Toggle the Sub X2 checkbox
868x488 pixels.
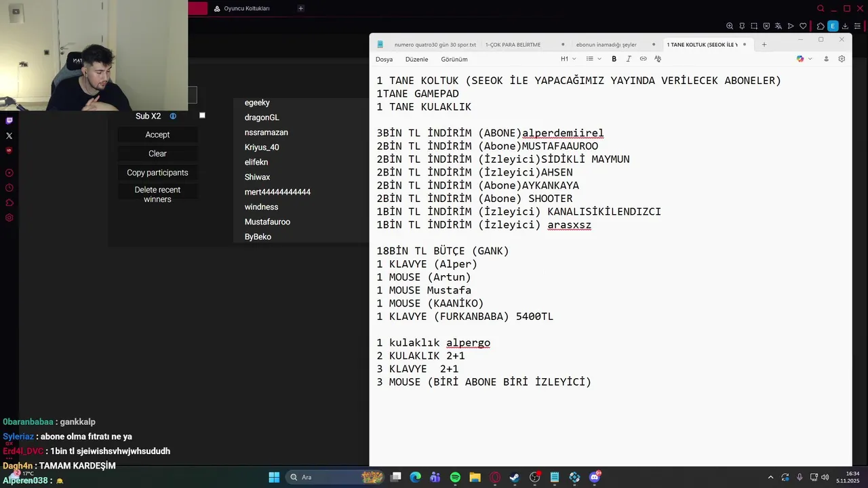[202, 115]
